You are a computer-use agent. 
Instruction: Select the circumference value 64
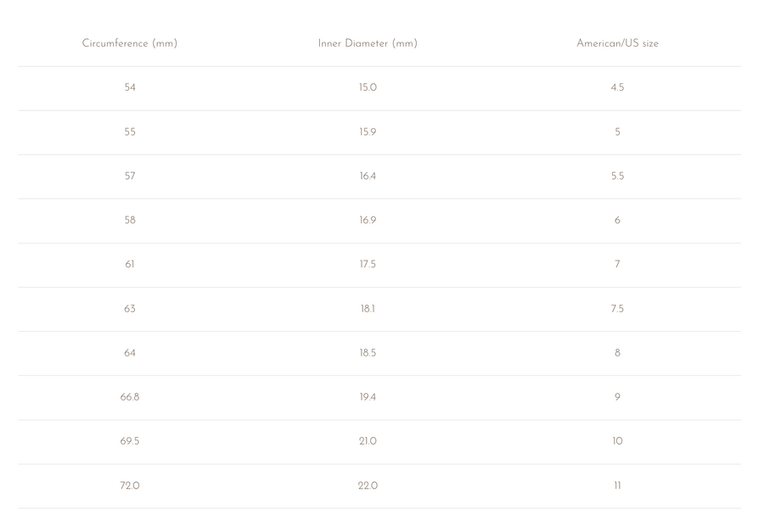click(x=130, y=353)
